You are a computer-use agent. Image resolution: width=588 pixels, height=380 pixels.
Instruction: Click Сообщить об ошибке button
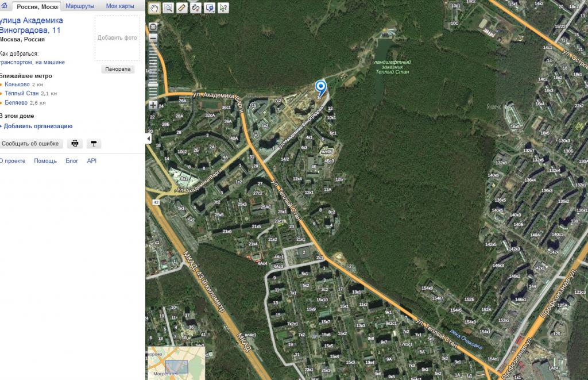(x=30, y=144)
